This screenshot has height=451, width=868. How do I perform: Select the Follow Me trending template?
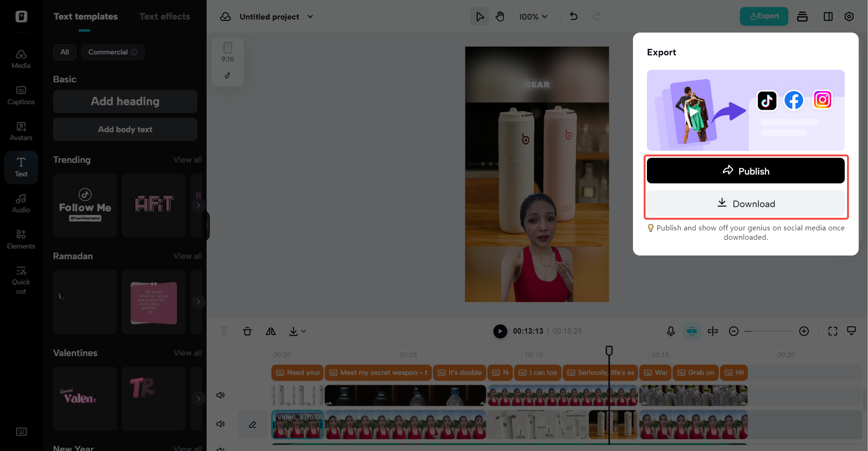coord(85,205)
